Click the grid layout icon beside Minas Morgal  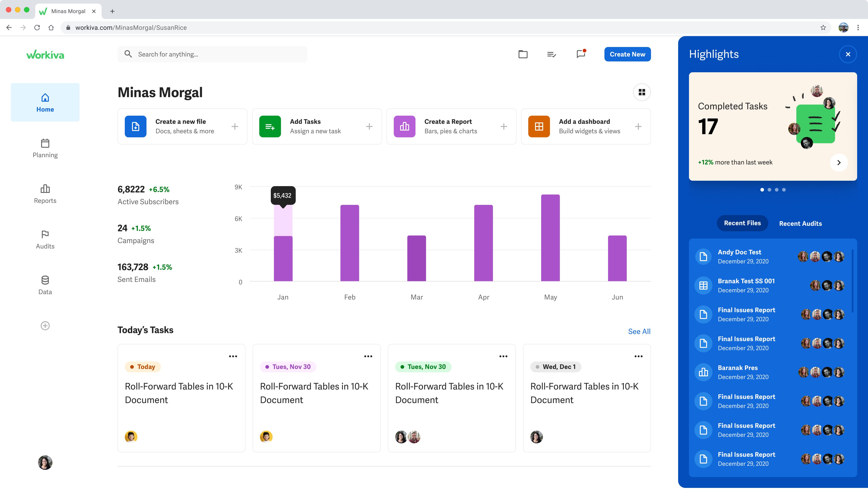641,92
